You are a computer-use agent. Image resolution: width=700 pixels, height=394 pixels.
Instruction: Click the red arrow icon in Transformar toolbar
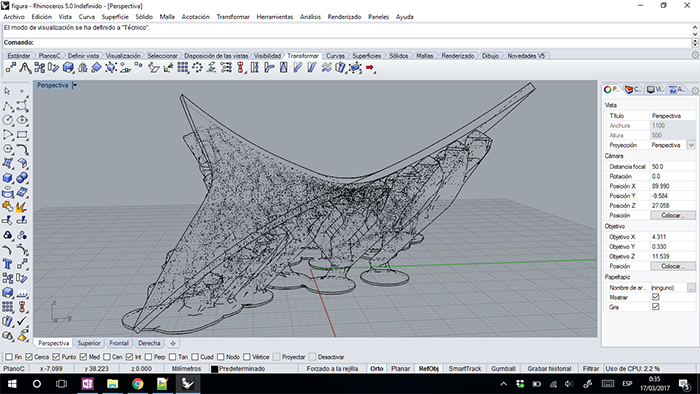click(370, 68)
